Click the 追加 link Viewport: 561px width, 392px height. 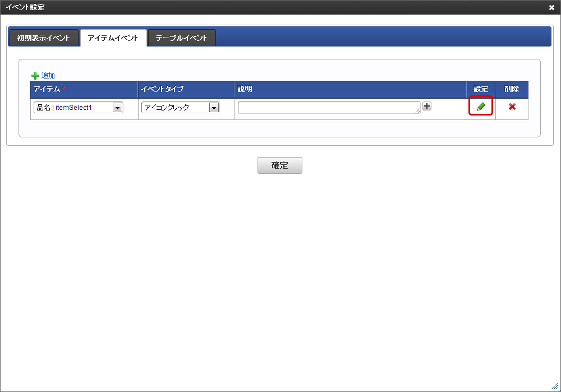(48, 76)
